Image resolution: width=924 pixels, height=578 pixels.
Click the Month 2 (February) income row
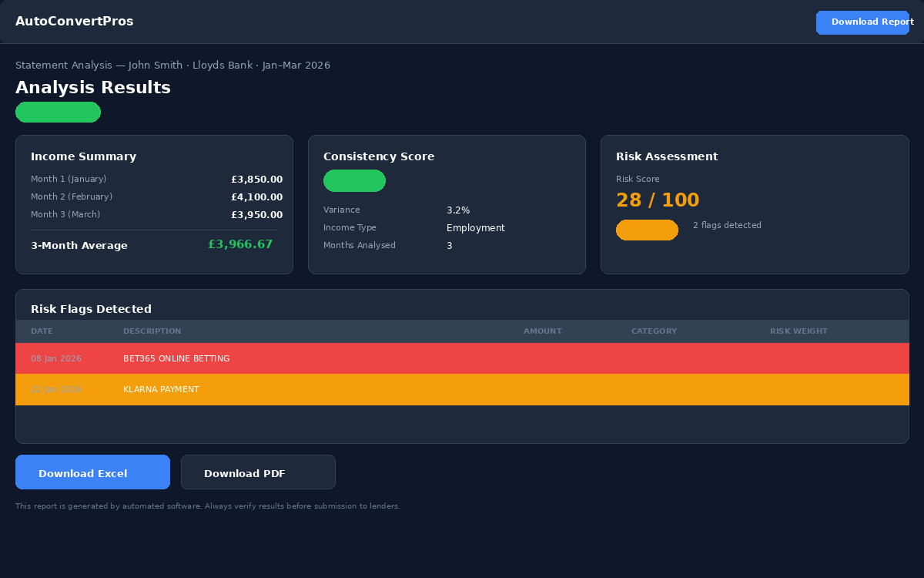pos(154,197)
